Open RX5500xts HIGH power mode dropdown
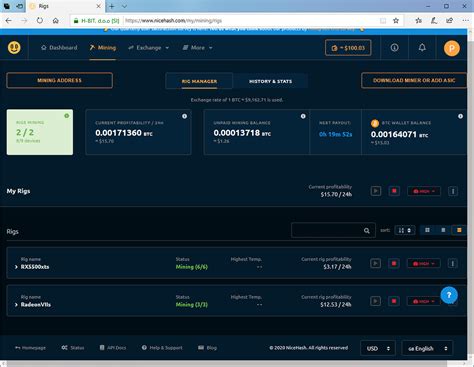The height and width of the screenshot is (367, 474). [x=423, y=264]
